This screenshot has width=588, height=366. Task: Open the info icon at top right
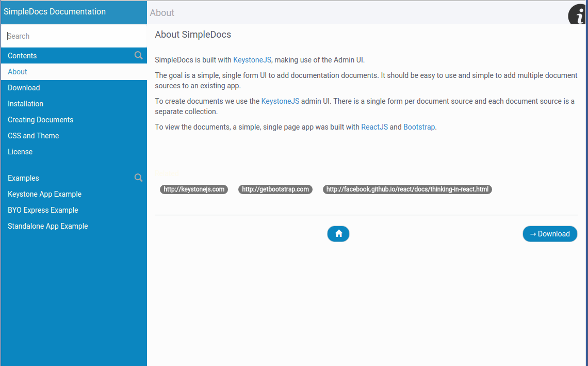[578, 15]
